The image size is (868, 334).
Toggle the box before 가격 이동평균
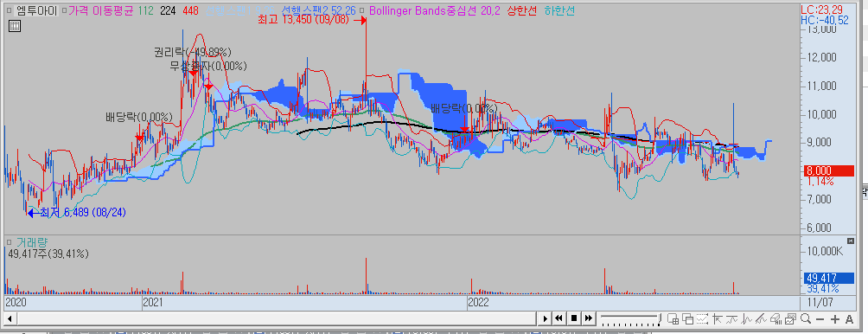[64, 10]
